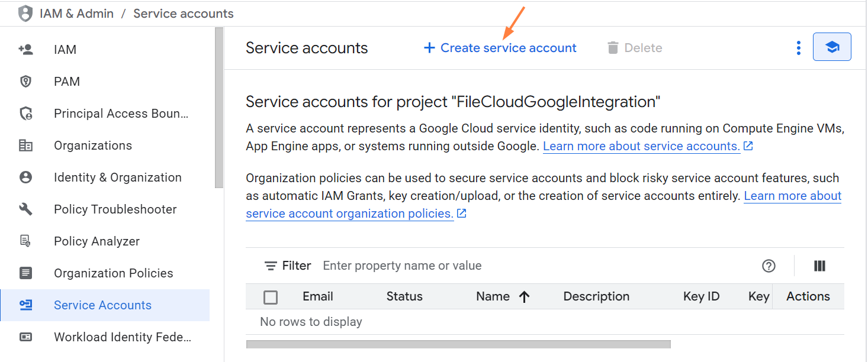Click Create service account button
The height and width of the screenshot is (362, 868).
(500, 48)
